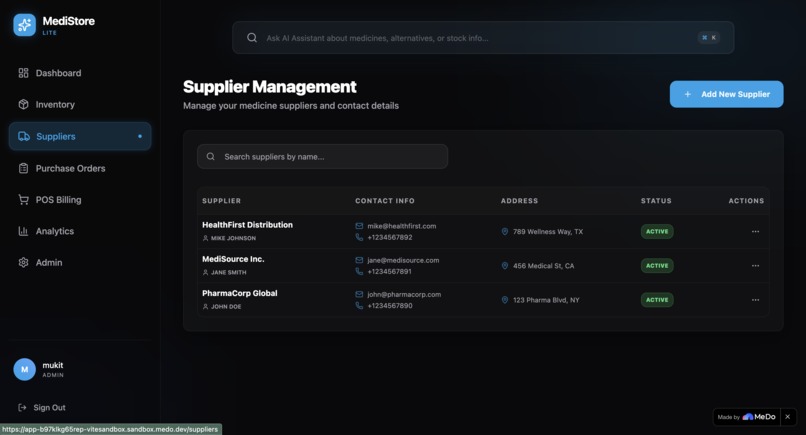Click the person icon beside JANE SMITH
Image resolution: width=806 pixels, height=435 pixels.
click(206, 272)
